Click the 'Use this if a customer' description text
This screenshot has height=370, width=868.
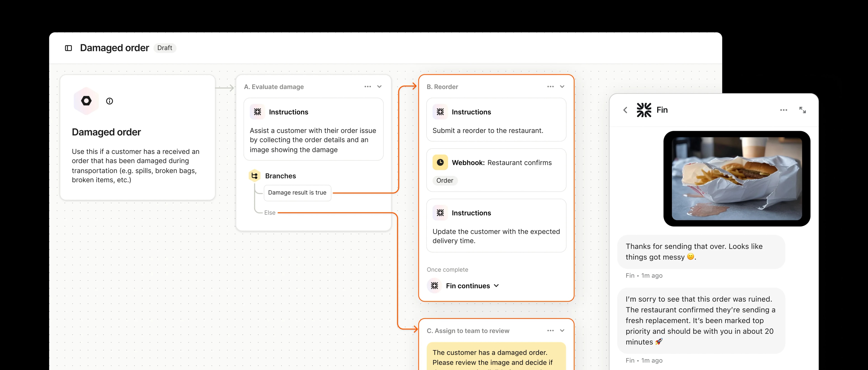pos(135,166)
